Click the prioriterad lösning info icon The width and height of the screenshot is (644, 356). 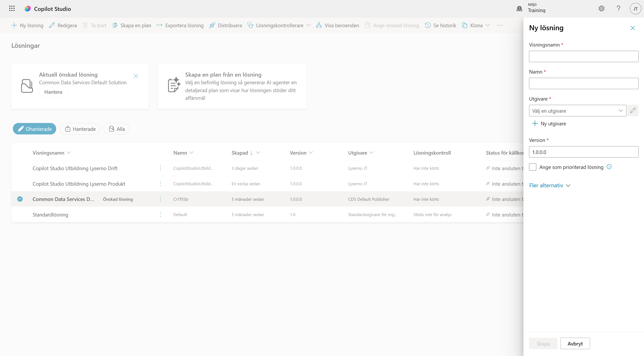(x=609, y=167)
